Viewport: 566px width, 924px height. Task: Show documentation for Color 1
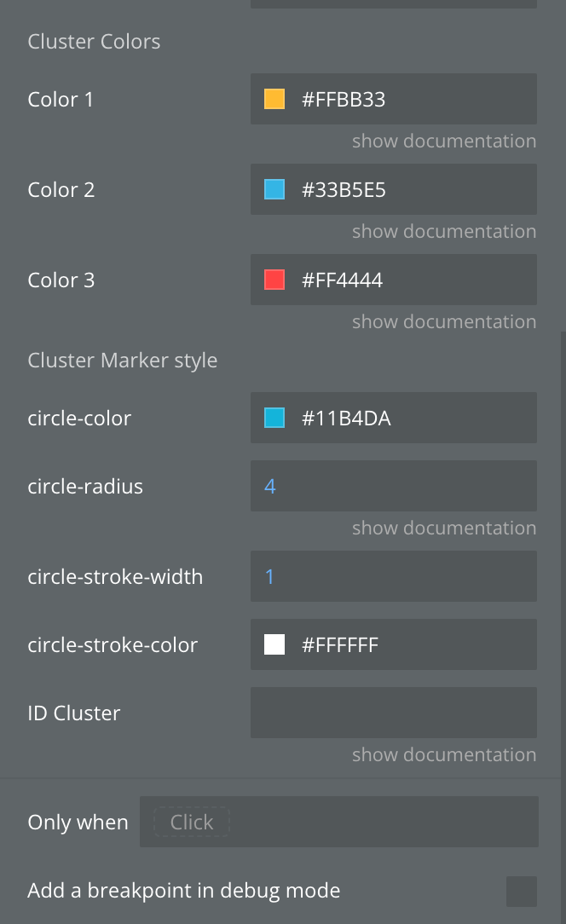point(444,141)
